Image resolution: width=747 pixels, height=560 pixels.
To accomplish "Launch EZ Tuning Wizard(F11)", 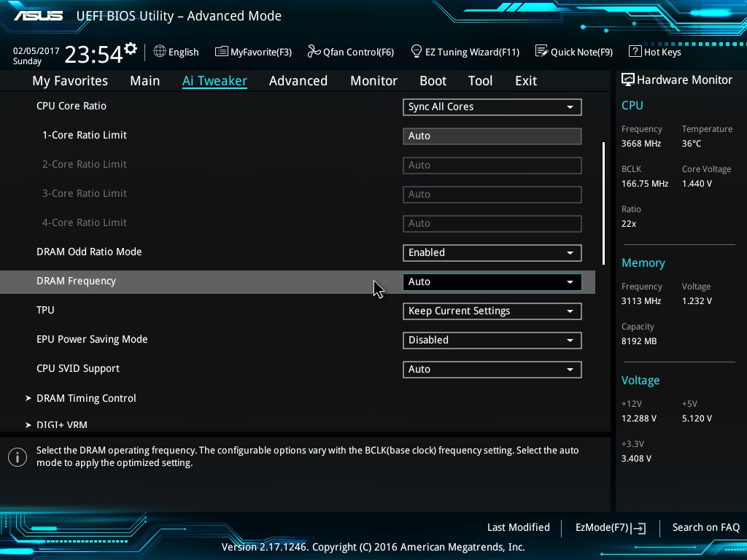I will pyautogui.click(x=465, y=52).
